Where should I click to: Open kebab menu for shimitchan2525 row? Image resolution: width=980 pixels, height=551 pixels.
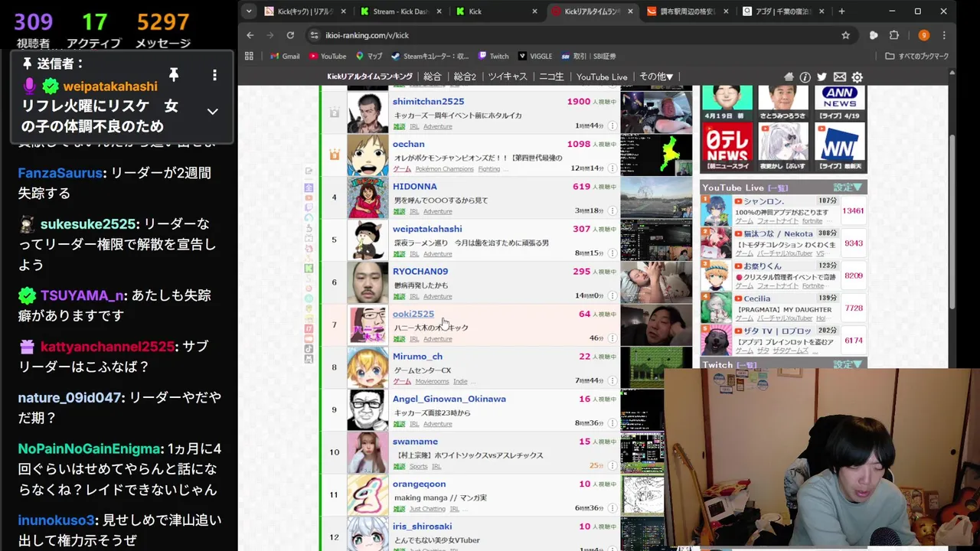612,125
